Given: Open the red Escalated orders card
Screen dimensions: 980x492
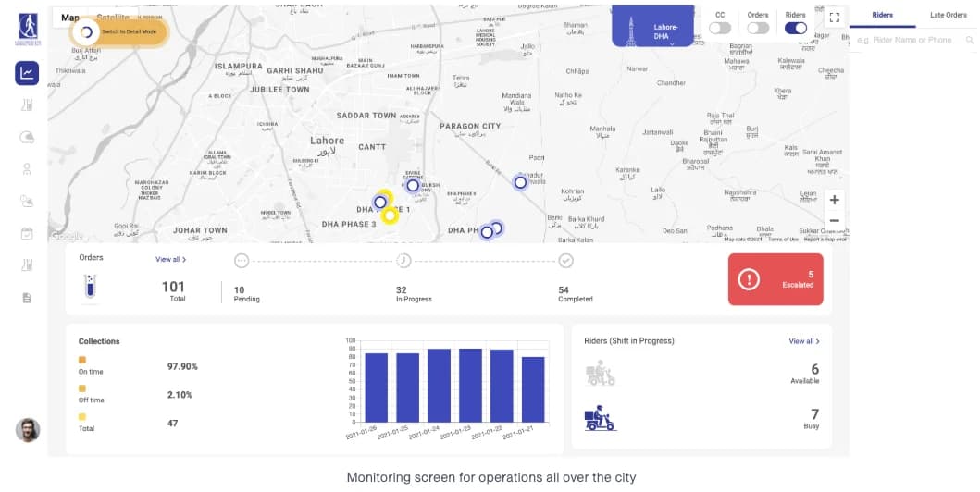Looking at the screenshot, I should tap(775, 279).
